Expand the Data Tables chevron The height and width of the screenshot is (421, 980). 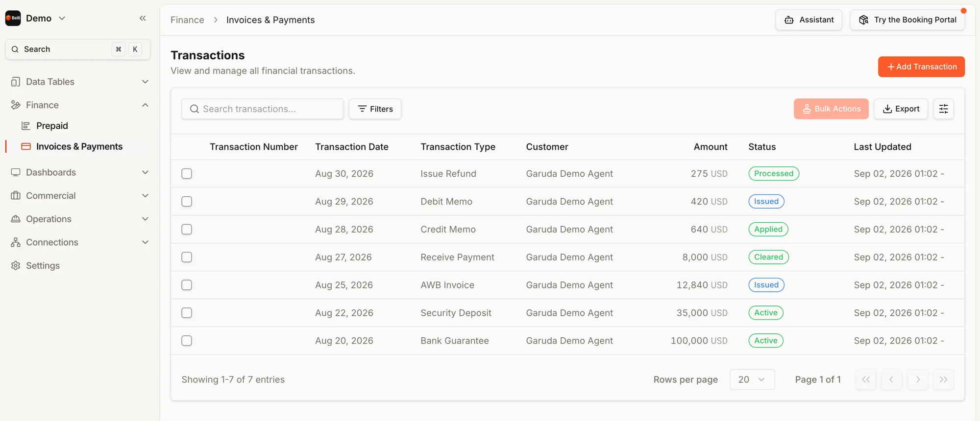145,82
